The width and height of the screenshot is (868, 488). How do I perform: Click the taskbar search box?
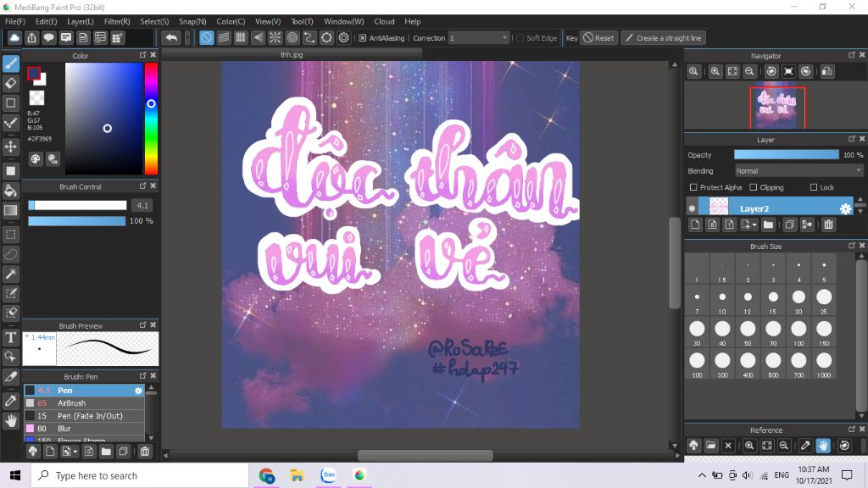[140, 475]
